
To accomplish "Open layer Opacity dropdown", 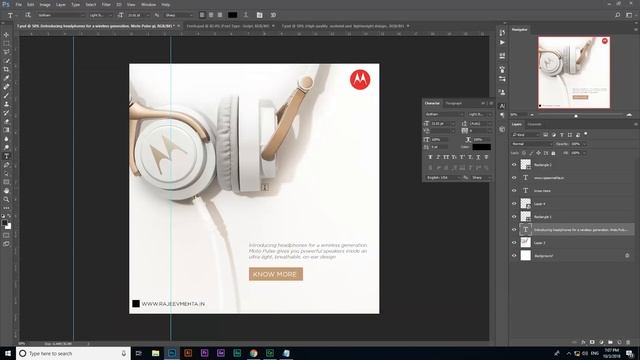I will [x=584, y=144].
